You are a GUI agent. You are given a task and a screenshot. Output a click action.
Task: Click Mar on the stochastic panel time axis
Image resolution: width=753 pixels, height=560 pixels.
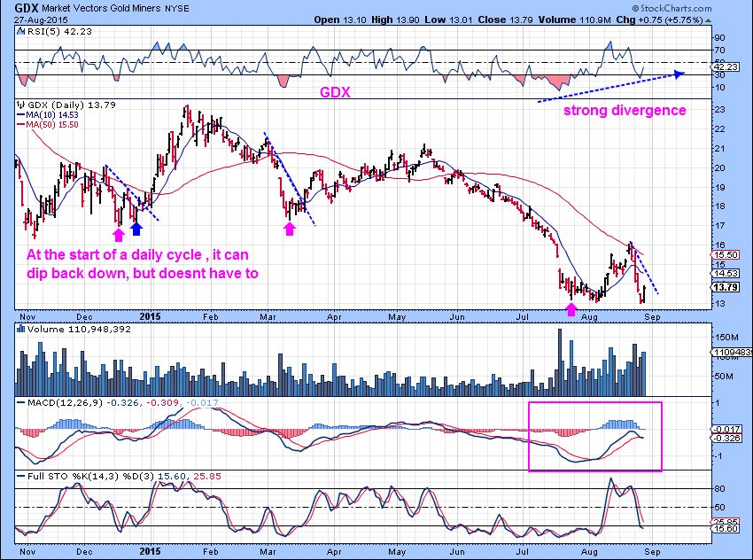coord(268,551)
